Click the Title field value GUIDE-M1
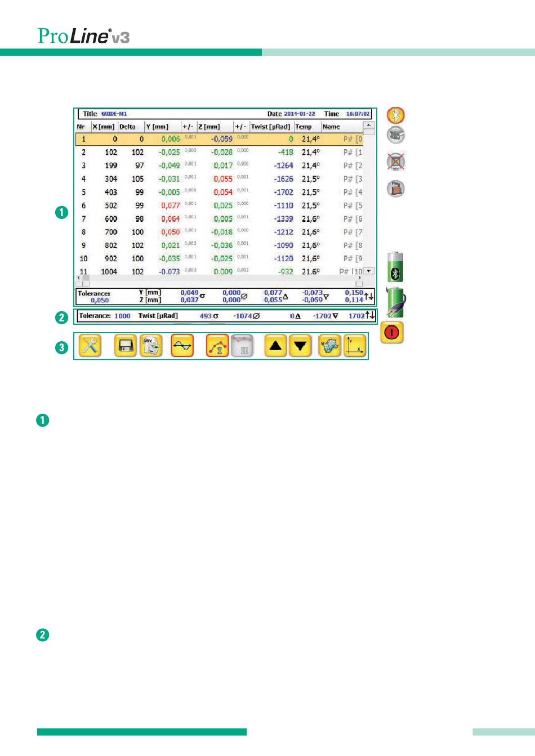This screenshot has width=535, height=756. pyautogui.click(x=114, y=114)
